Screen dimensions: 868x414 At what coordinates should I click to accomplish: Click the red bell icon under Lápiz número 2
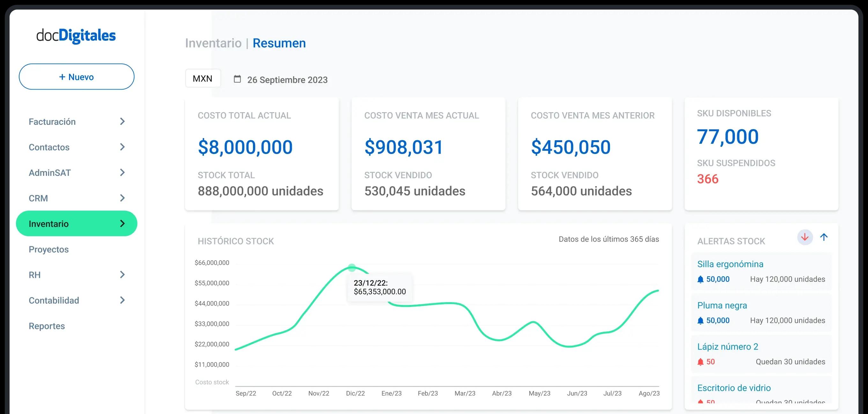[x=701, y=362]
